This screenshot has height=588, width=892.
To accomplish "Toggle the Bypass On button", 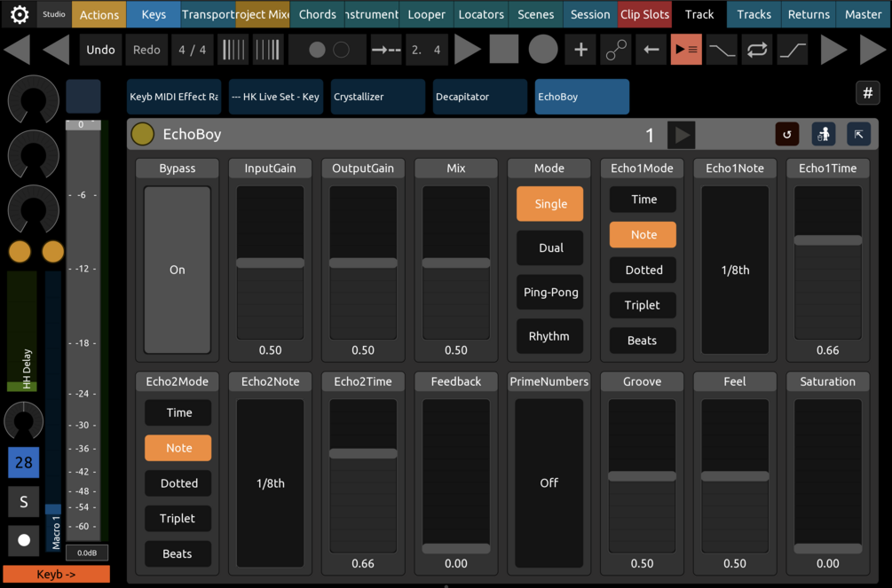I will click(177, 270).
